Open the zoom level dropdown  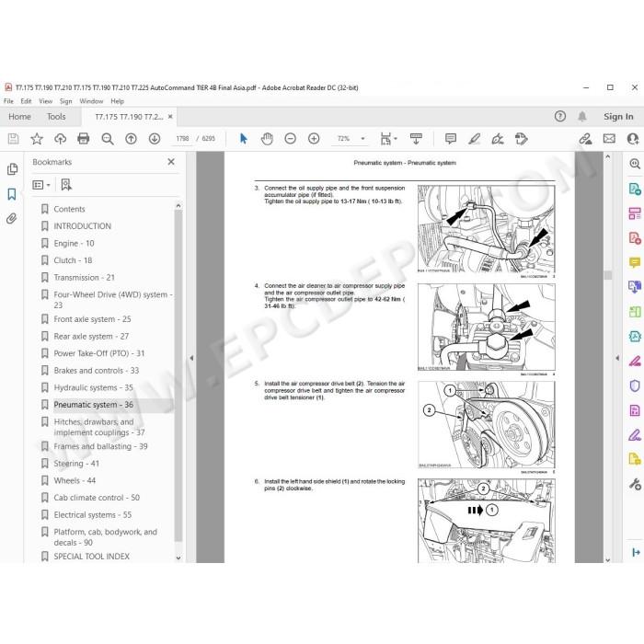(362, 139)
